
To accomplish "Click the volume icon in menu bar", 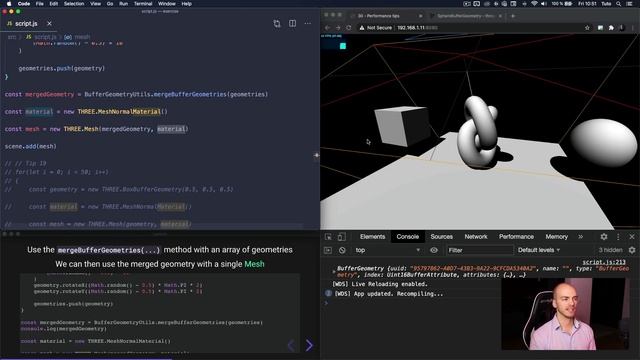I will point(544,4).
